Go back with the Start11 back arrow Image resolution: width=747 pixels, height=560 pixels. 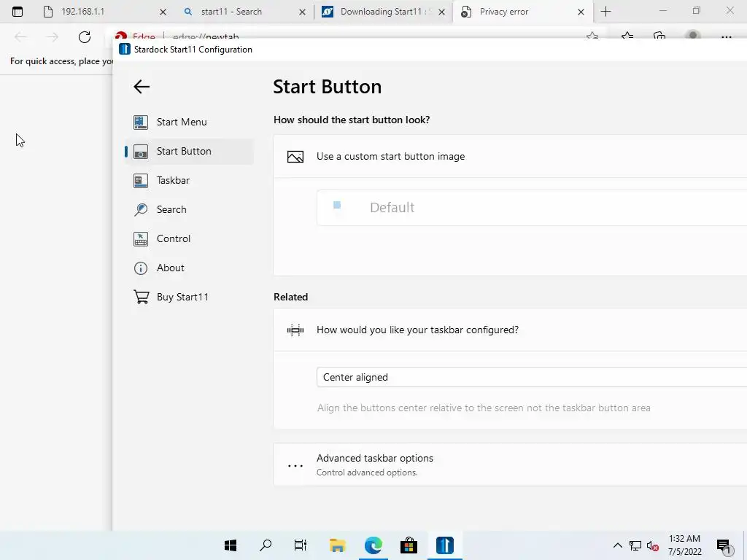click(142, 87)
